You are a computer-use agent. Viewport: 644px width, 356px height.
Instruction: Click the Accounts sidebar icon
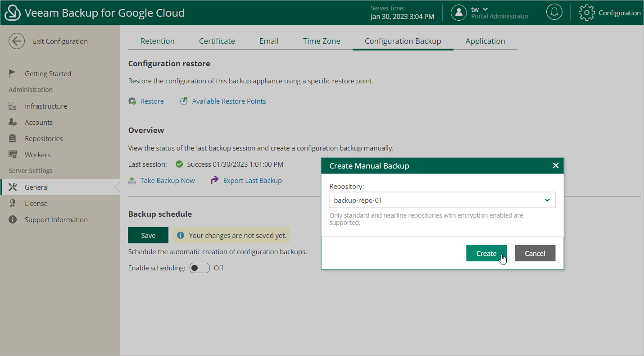click(13, 122)
